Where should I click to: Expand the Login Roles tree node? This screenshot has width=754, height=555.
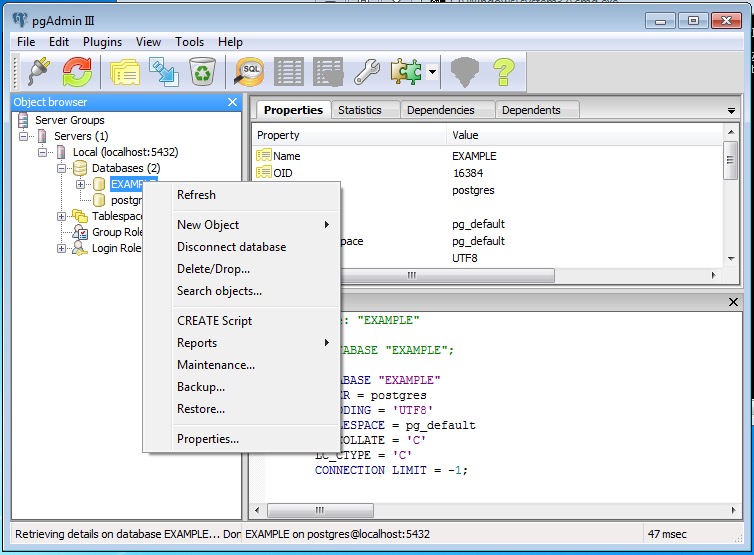pos(62,248)
